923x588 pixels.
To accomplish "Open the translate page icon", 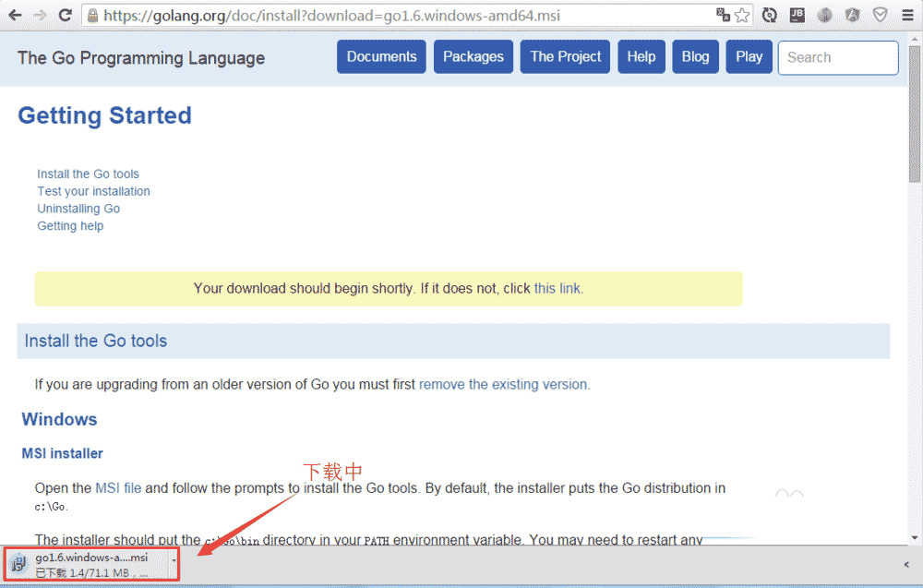I will pos(723,15).
